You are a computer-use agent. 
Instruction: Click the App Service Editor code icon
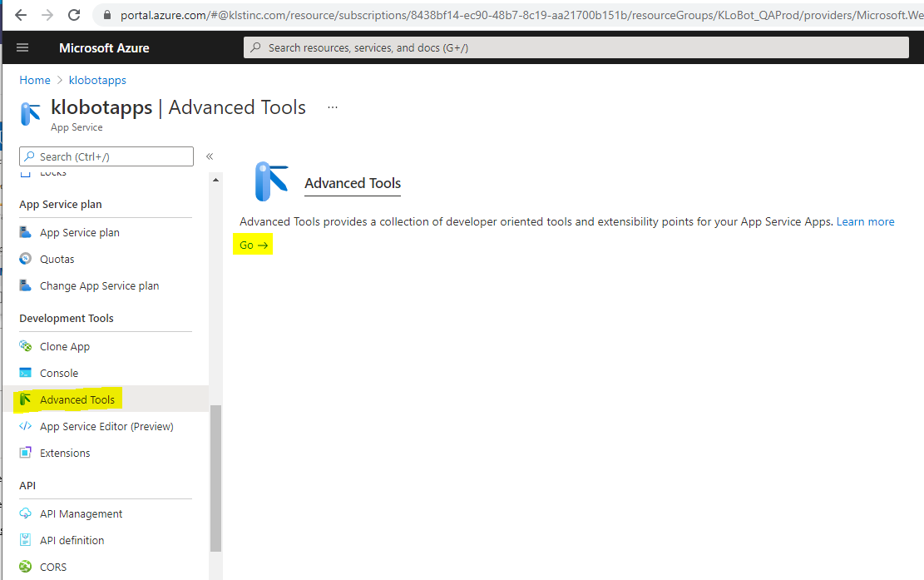(x=25, y=425)
